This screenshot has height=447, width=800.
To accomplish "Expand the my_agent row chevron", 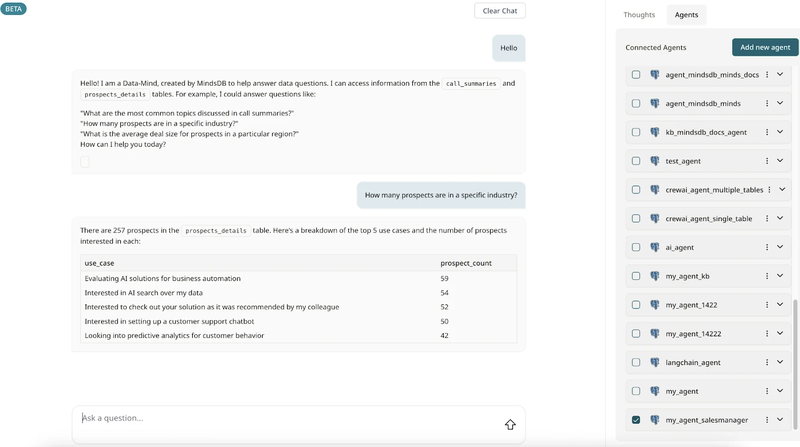I will [780, 391].
